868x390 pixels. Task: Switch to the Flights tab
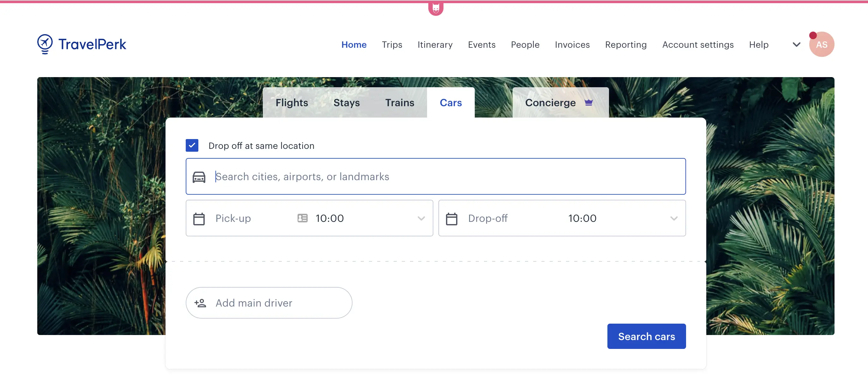click(292, 102)
